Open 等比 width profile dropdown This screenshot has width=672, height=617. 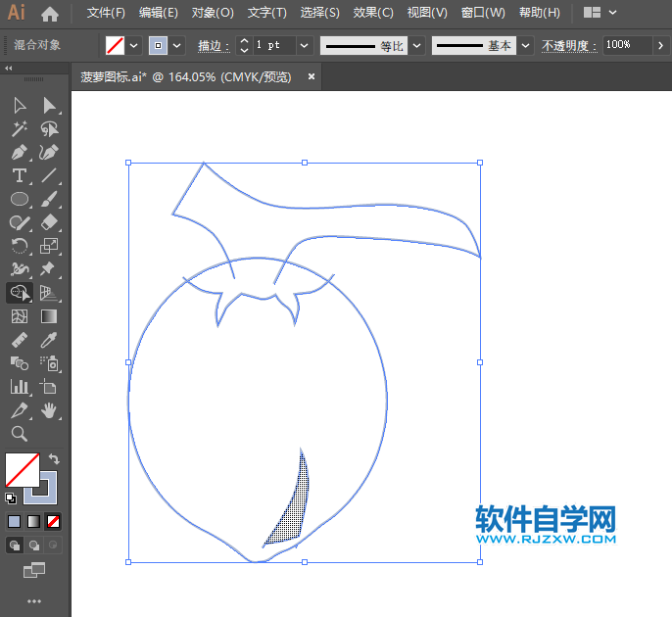point(416,45)
